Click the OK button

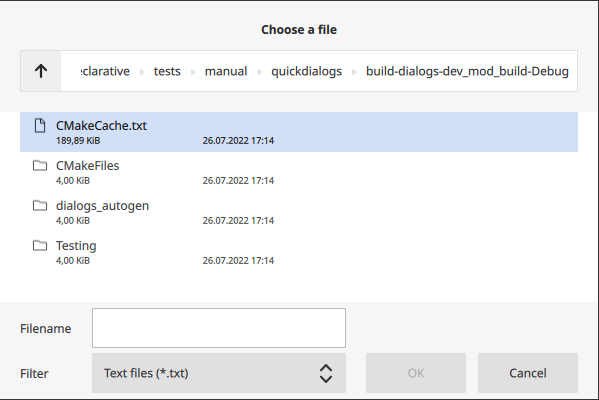[416, 373]
